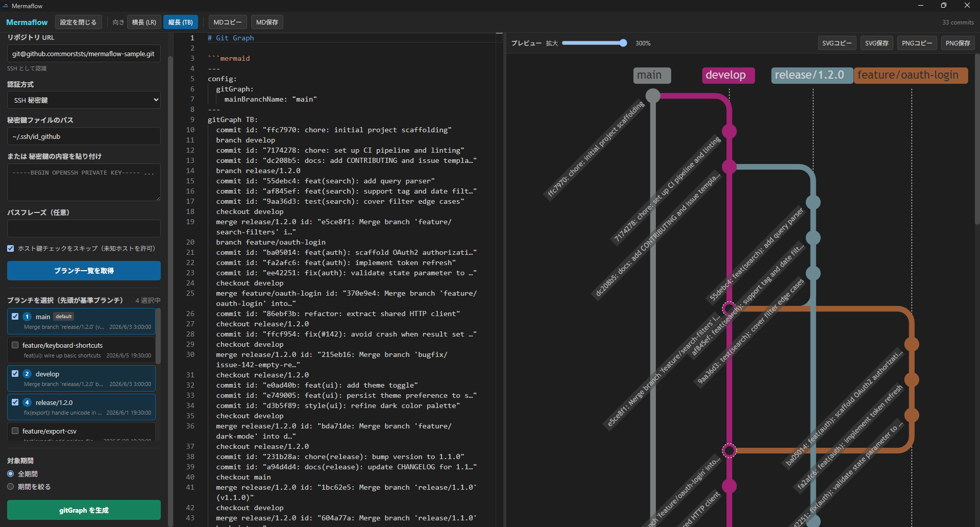Edit the private key file path field
Screen dimensions: 980x527
pos(84,136)
